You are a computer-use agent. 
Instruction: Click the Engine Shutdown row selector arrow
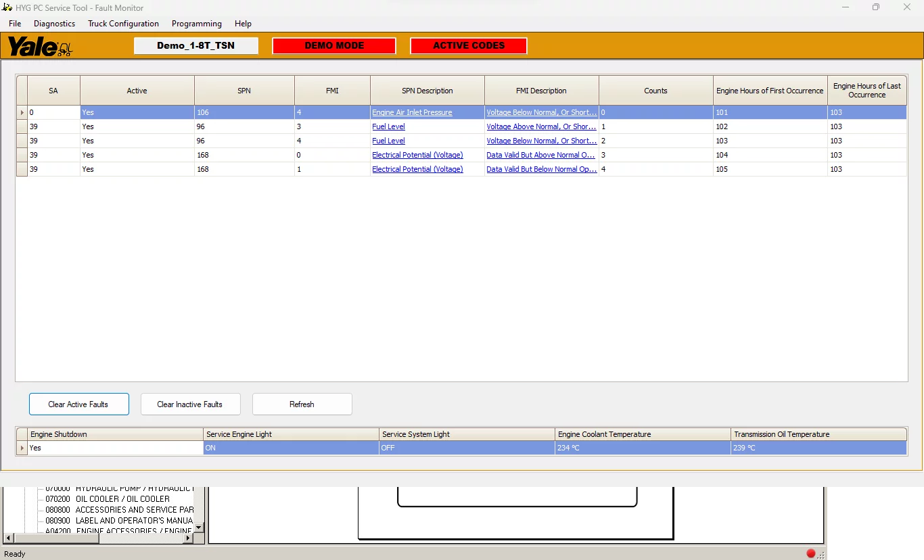coord(22,448)
